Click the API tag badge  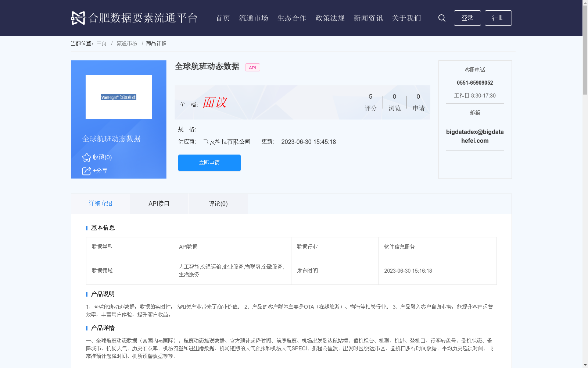pyautogui.click(x=252, y=67)
